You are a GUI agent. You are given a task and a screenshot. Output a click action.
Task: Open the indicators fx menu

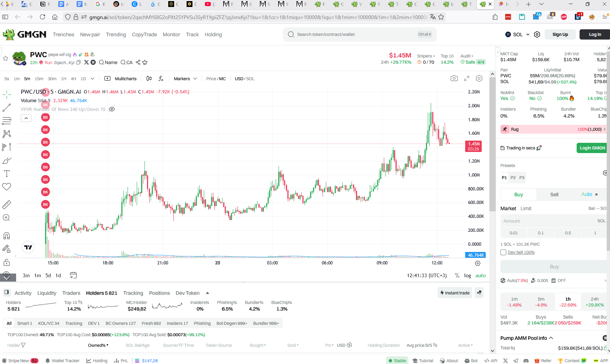coord(161,78)
